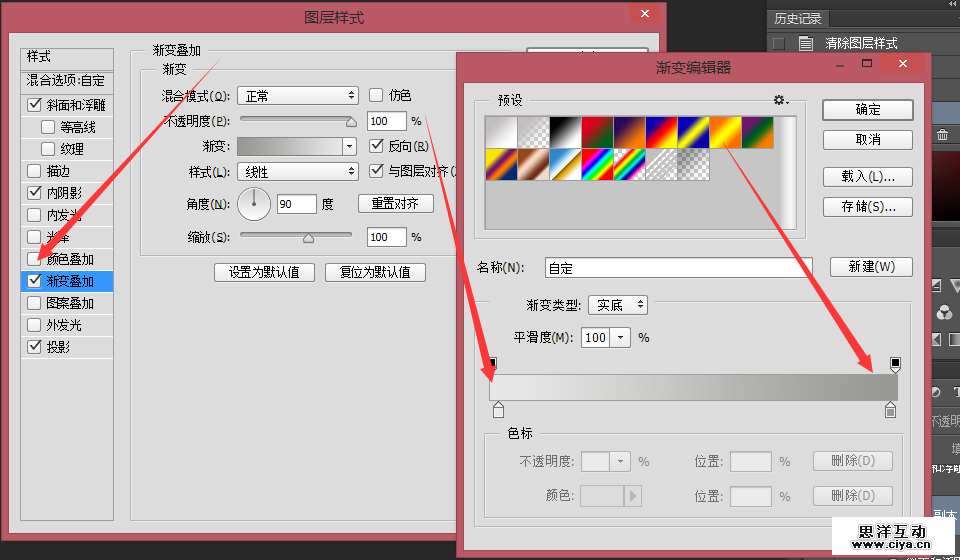This screenshot has height=560, width=960.
Task: Open the gradient presets gear menu
Action: pyautogui.click(x=780, y=101)
